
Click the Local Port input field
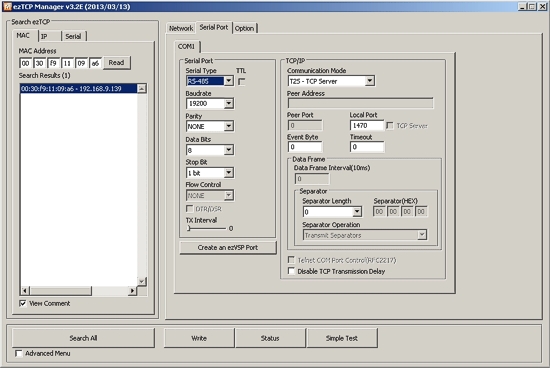[367, 126]
